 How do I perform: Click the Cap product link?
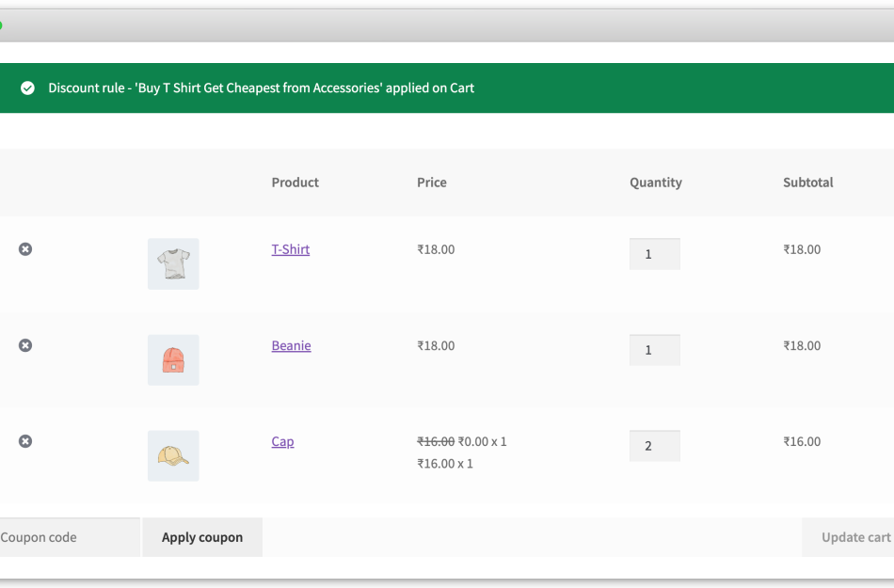pyautogui.click(x=282, y=441)
